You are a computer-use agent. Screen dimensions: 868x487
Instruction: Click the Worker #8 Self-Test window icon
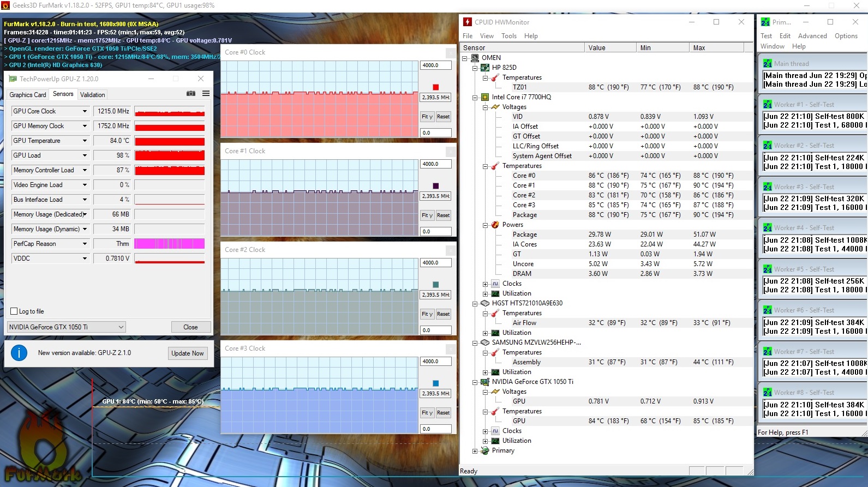point(768,392)
